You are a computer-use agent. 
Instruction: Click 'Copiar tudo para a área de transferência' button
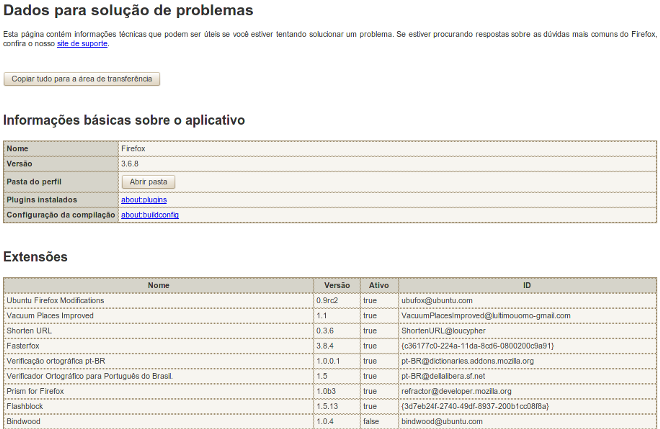tap(82, 79)
